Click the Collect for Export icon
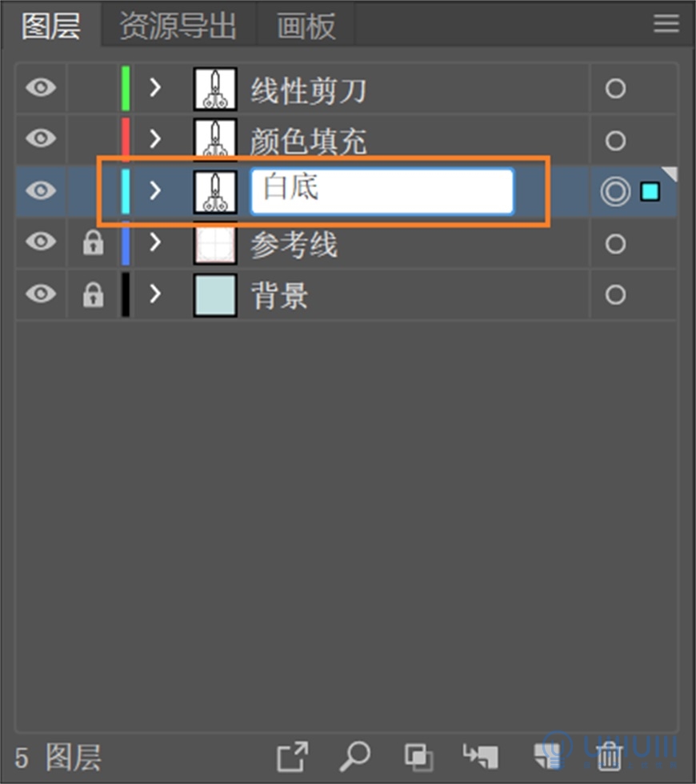Screen dimensions: 696x784 292,754
